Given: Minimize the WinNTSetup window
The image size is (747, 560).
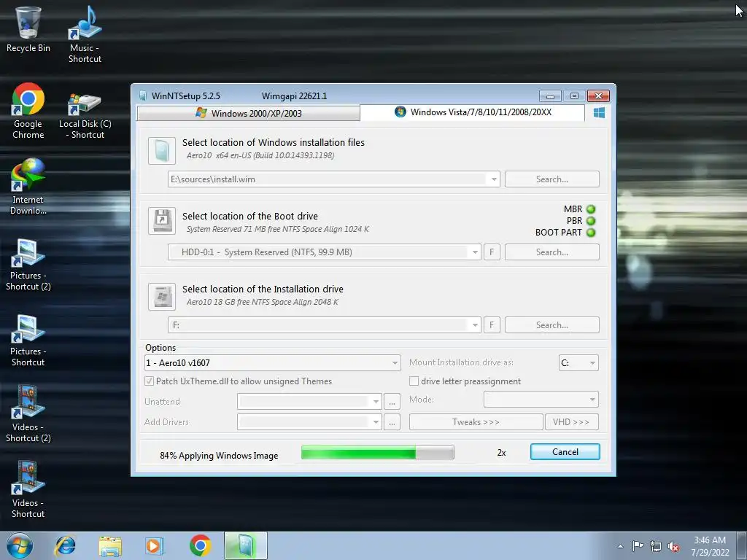Looking at the screenshot, I should point(550,96).
